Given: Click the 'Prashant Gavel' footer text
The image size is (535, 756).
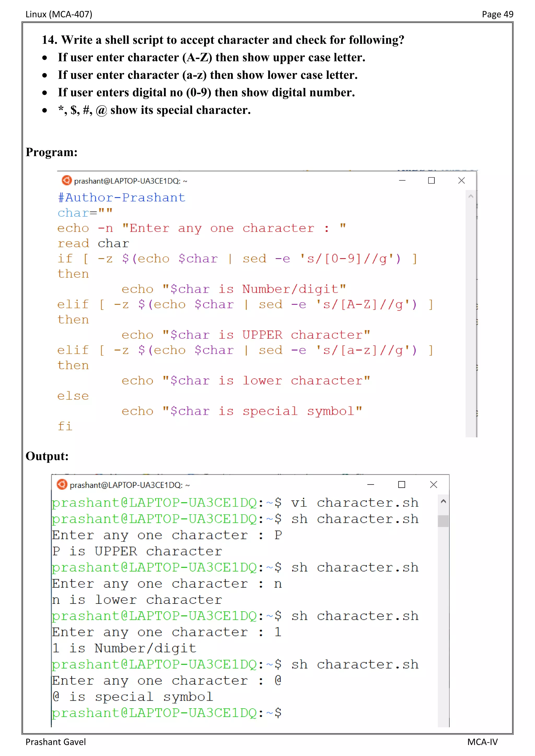Looking at the screenshot, I should [56, 742].
